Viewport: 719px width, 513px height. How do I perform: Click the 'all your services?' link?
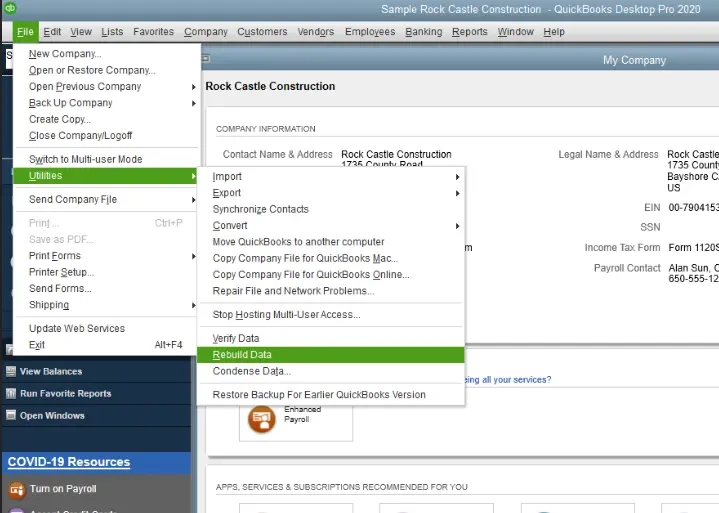coord(509,380)
